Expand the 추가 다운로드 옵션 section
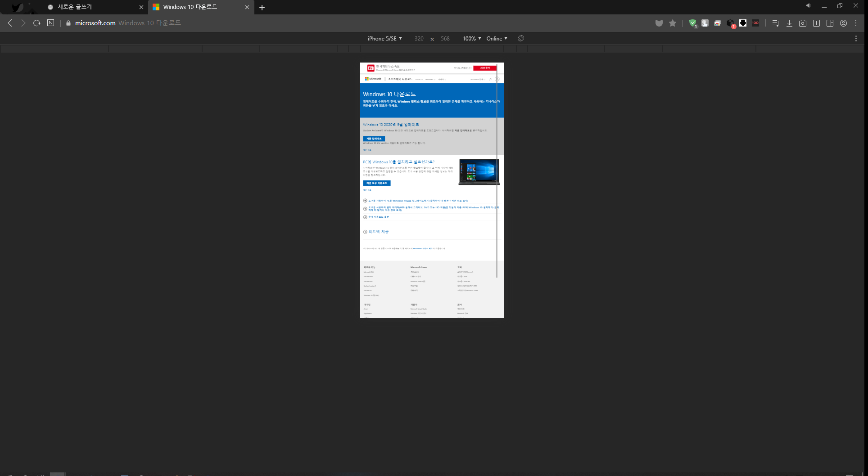The height and width of the screenshot is (476, 868). [x=376, y=217]
